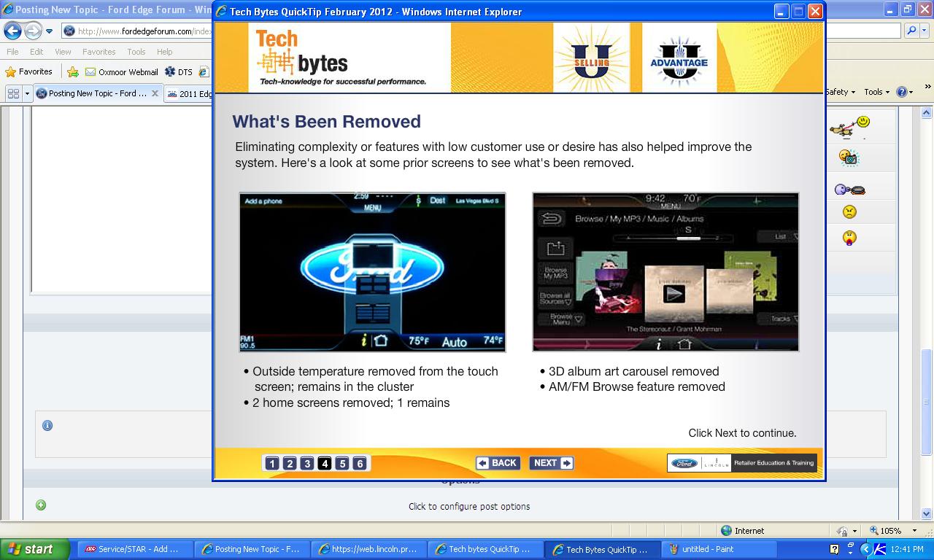Click the scroll up arrow on page scrollbar
Viewport: 934px width, 560px height.
point(927,113)
